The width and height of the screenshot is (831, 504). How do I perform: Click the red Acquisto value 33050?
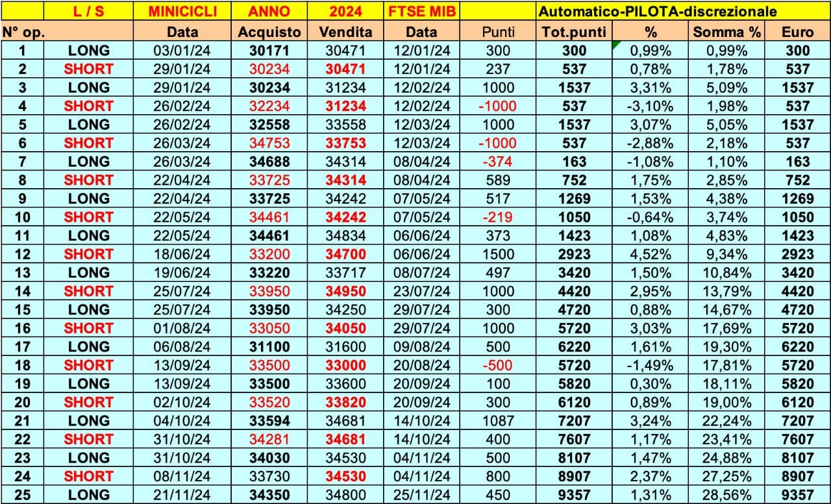[x=269, y=328]
